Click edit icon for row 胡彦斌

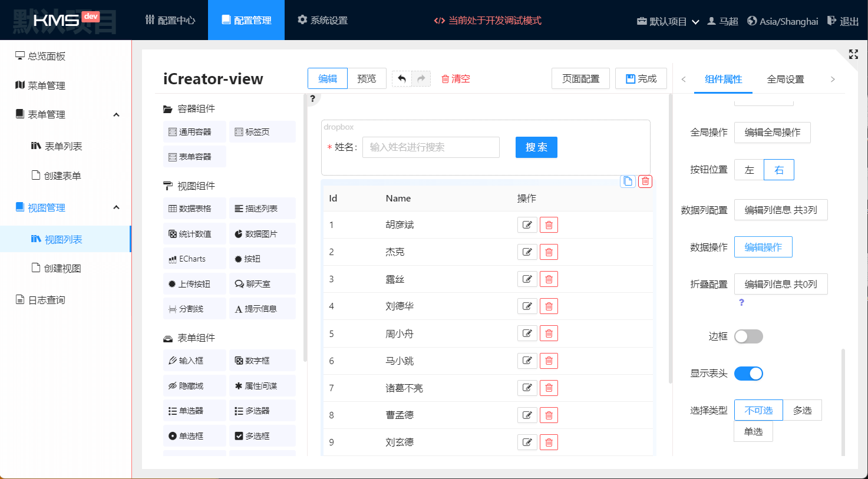(x=527, y=225)
